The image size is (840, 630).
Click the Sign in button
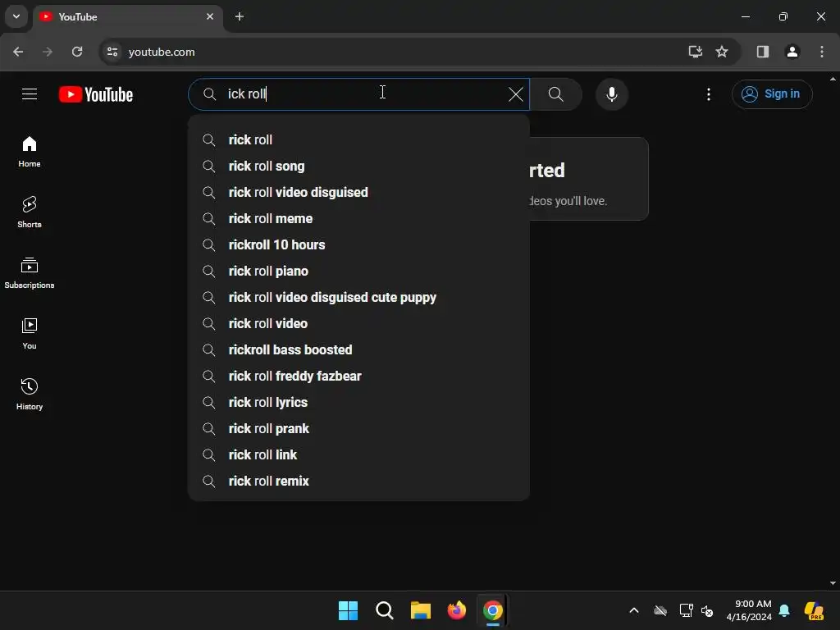click(x=771, y=94)
